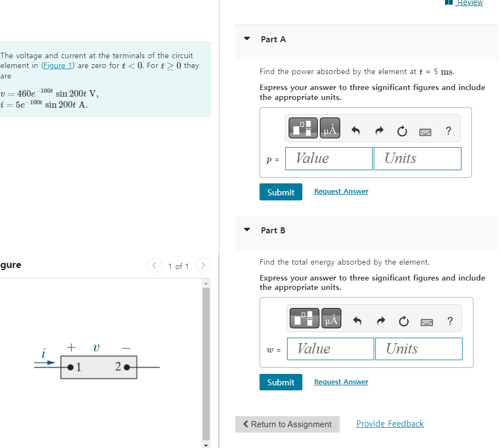
Task: Collapse the Part A section
Action: pos(246,39)
